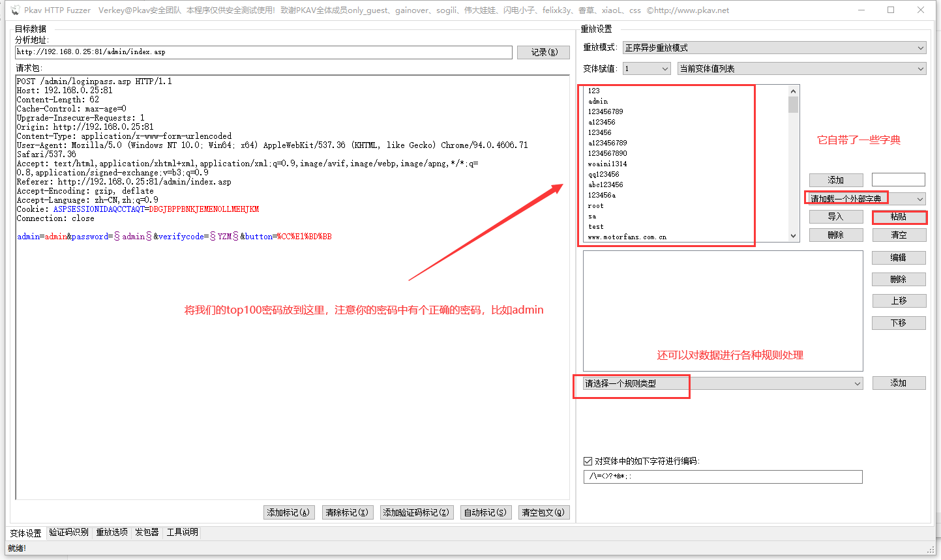Click the 导入 import button
Screen dimensions: 941x560
tap(835, 216)
